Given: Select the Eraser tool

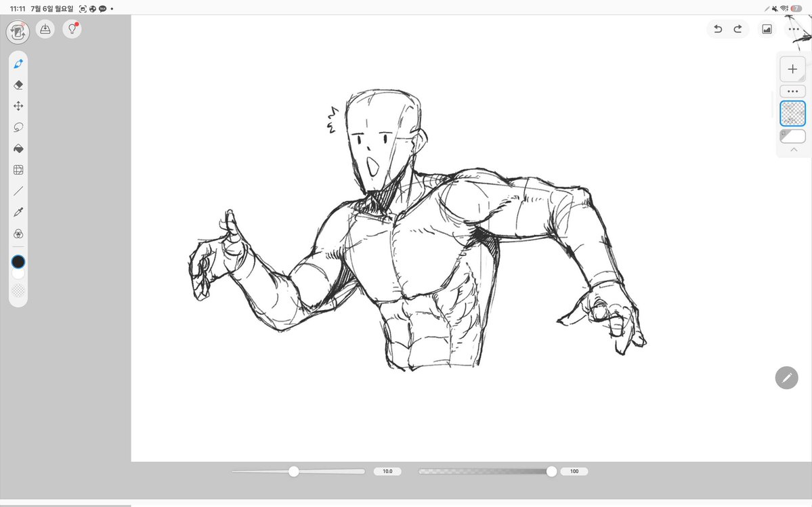Looking at the screenshot, I should pos(18,85).
